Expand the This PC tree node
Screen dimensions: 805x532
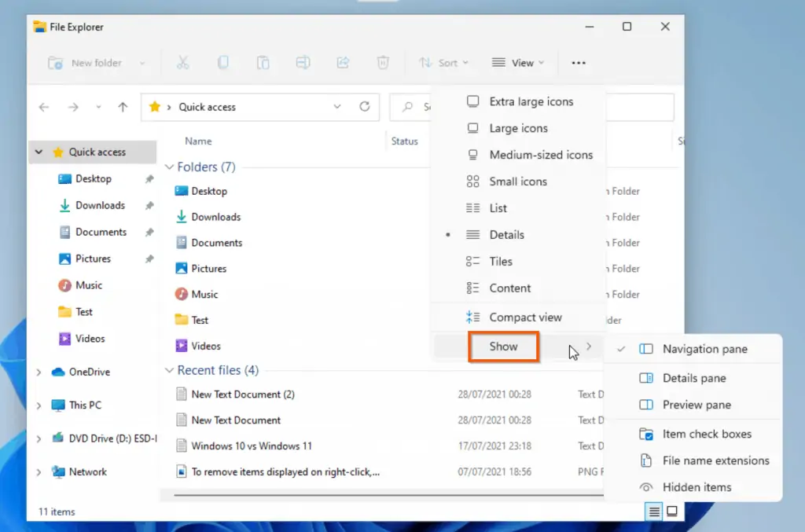click(x=39, y=405)
